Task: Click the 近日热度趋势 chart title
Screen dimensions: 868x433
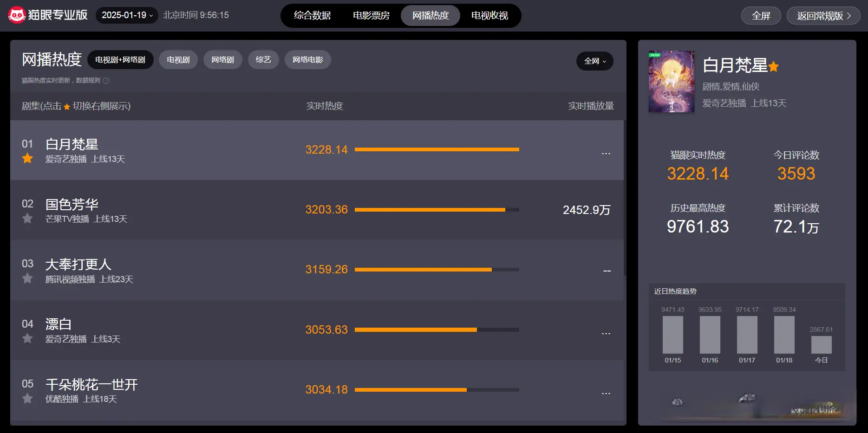Action: point(675,291)
